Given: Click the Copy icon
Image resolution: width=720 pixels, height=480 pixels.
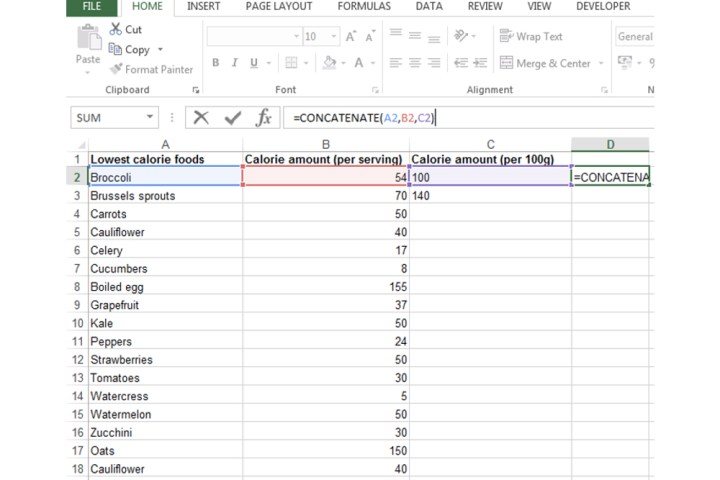Looking at the screenshot, I should [x=115, y=49].
